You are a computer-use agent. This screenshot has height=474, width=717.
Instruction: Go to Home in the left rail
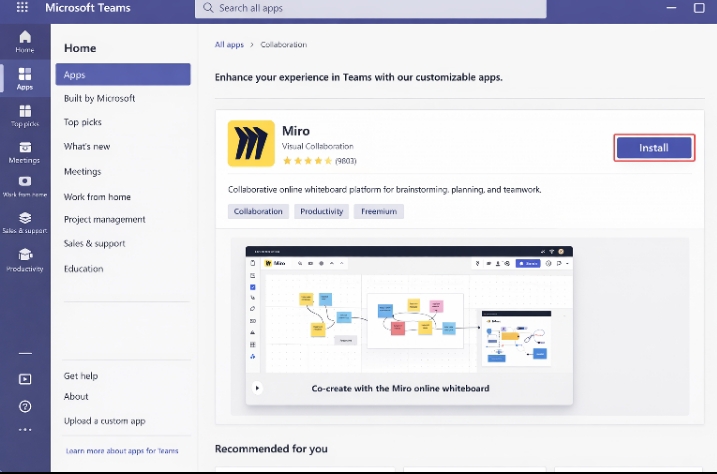[25, 41]
